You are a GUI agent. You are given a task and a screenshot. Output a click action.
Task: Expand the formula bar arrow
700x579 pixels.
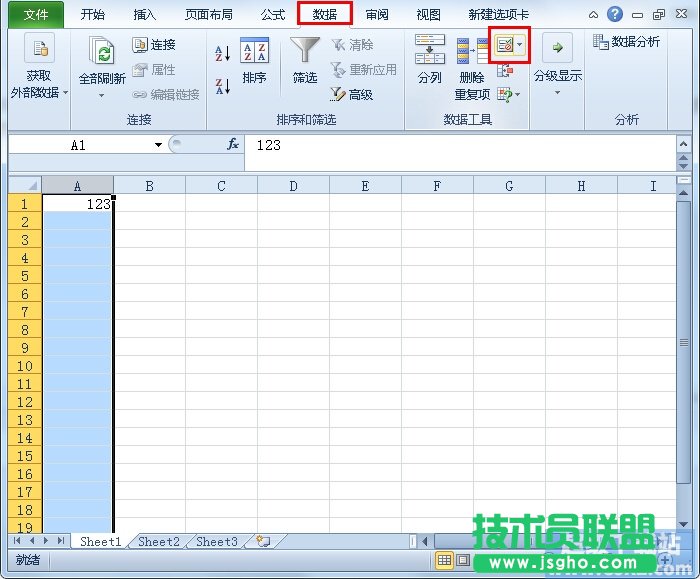coord(683,144)
